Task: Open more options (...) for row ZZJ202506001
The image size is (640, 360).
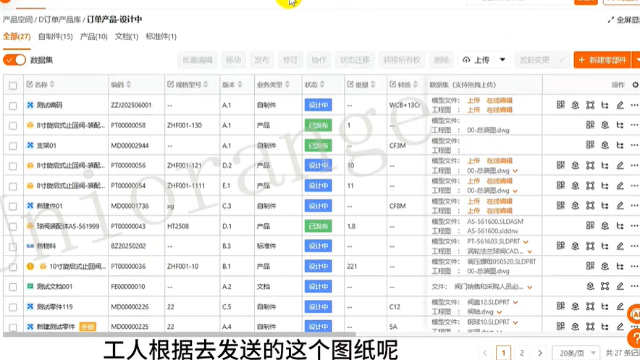Action: (x=634, y=105)
